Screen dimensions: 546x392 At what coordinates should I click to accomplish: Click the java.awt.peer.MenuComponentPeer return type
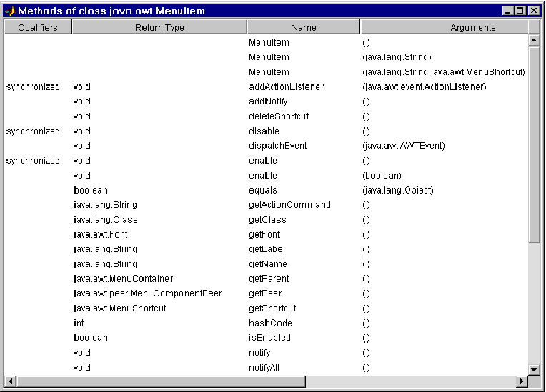(147, 293)
